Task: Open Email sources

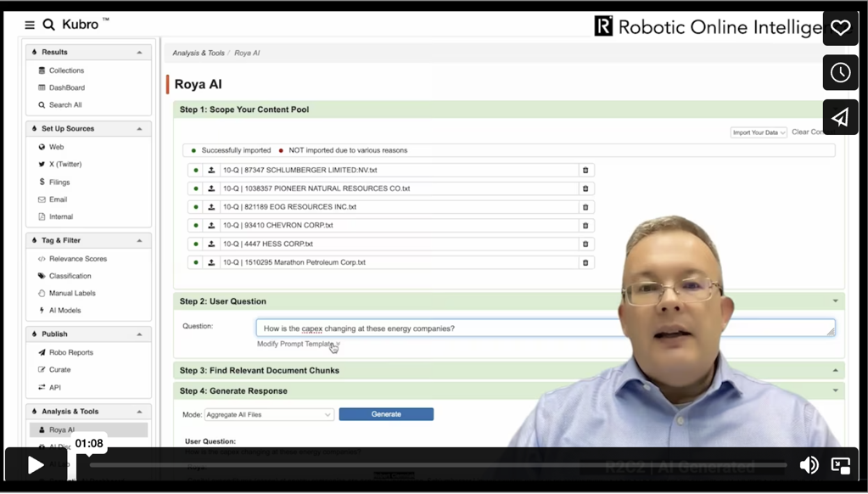Action: pyautogui.click(x=58, y=199)
